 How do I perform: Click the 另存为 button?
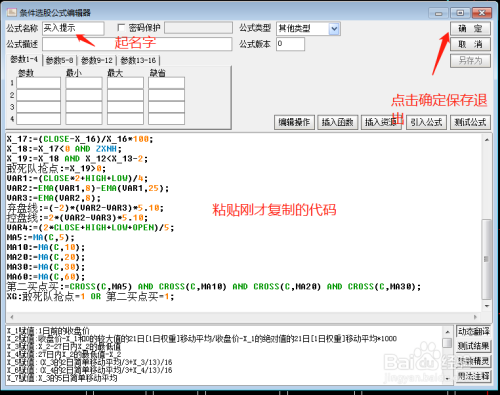point(470,61)
